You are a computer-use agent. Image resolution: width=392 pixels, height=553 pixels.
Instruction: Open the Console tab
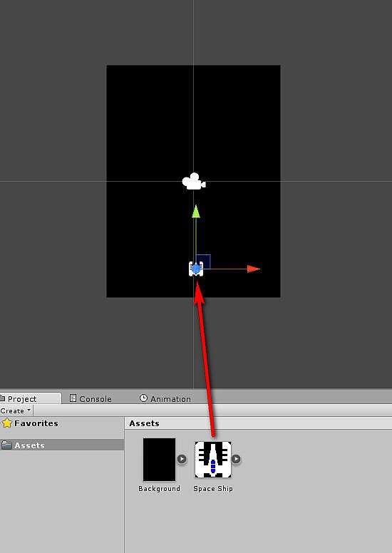91,399
